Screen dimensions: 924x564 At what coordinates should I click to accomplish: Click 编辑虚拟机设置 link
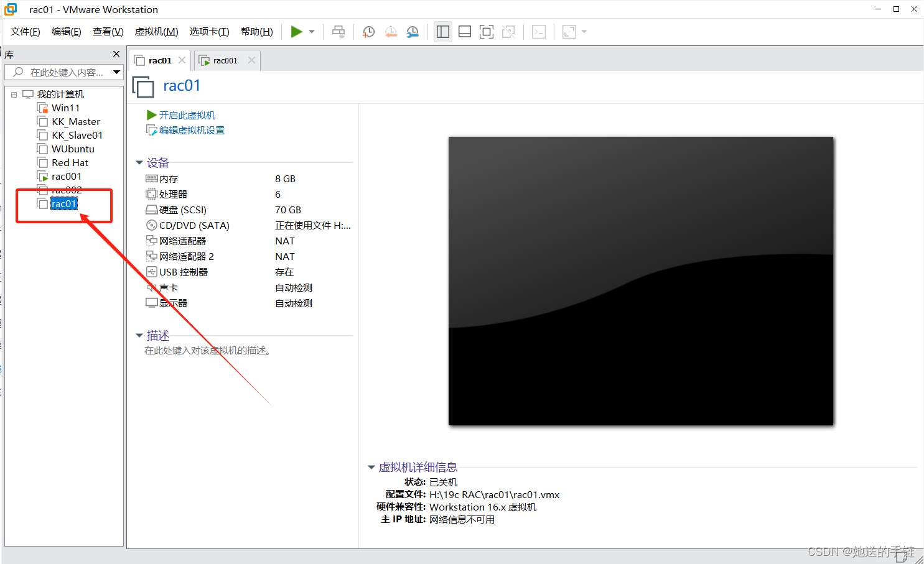[x=190, y=130]
